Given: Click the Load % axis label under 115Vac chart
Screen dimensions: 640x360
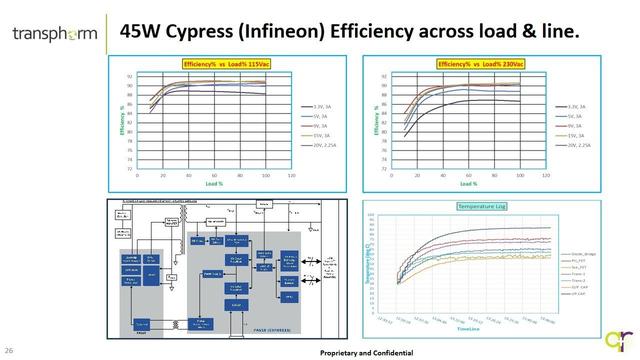Looking at the screenshot, I should point(214,184).
